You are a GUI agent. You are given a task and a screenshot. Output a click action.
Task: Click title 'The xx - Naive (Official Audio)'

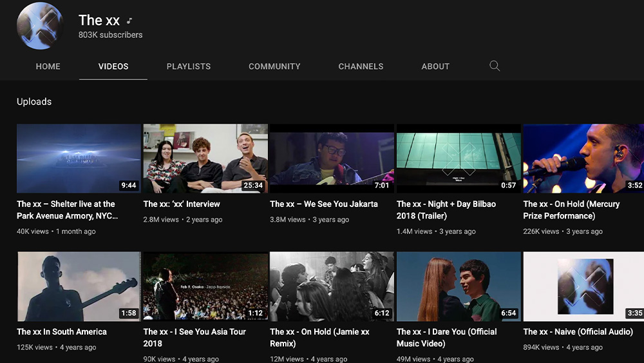[578, 332]
